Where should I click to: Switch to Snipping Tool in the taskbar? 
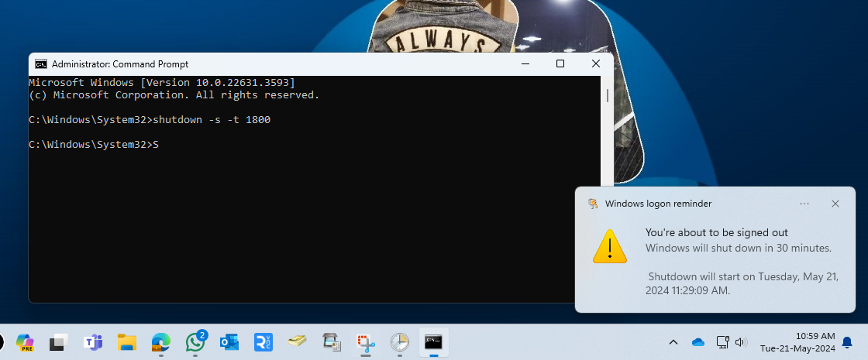365,342
